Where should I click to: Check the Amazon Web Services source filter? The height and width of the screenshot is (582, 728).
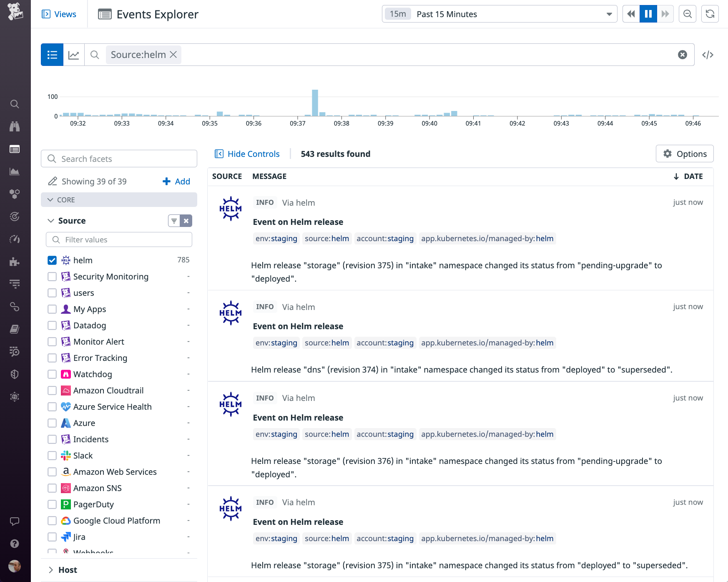52,472
